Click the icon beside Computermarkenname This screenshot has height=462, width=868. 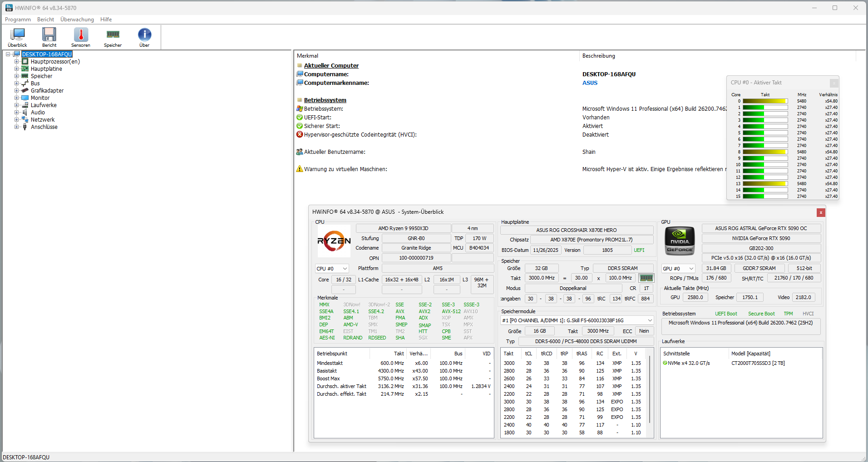300,83
